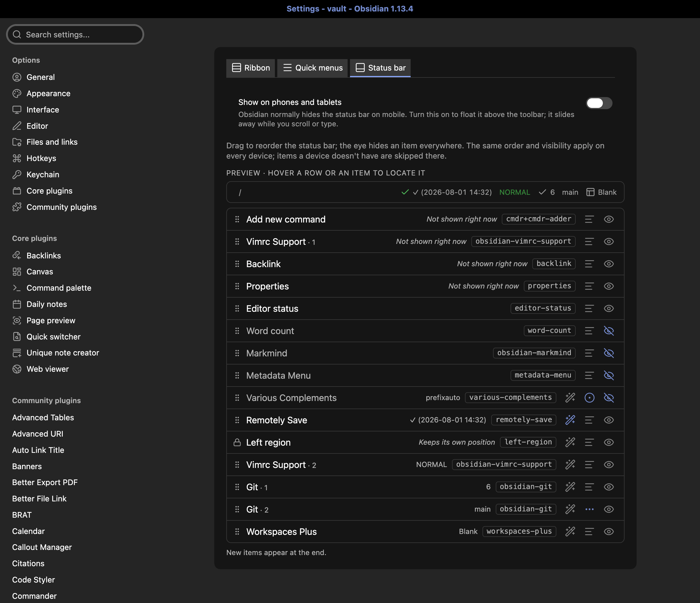Hide the Backlink status item
Screen dimensions: 700x603
coord(609,264)
